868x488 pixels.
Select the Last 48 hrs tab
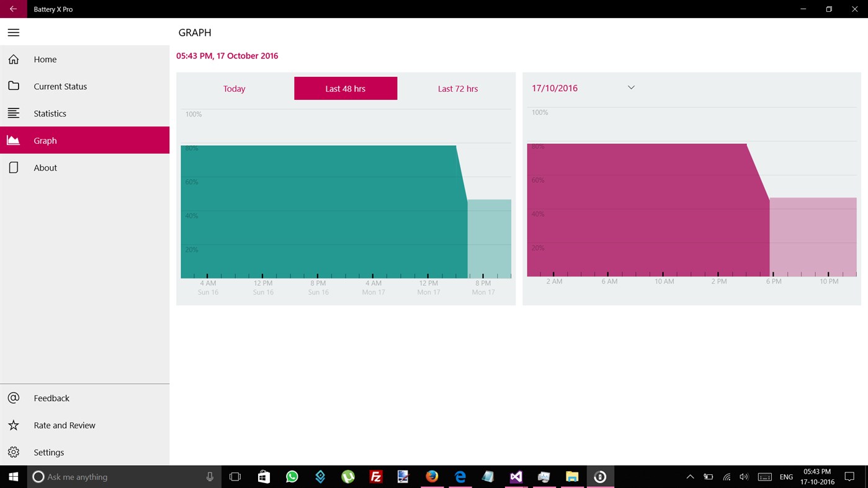point(345,88)
